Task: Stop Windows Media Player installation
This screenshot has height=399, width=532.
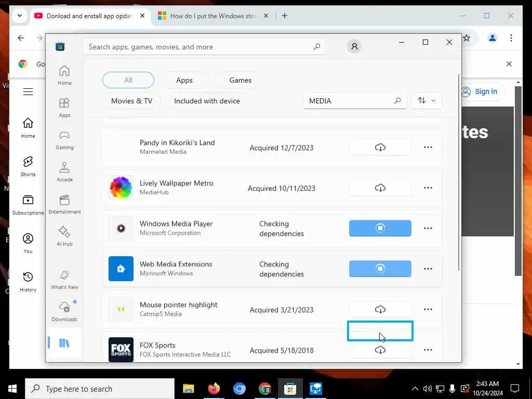Action: [x=380, y=228]
